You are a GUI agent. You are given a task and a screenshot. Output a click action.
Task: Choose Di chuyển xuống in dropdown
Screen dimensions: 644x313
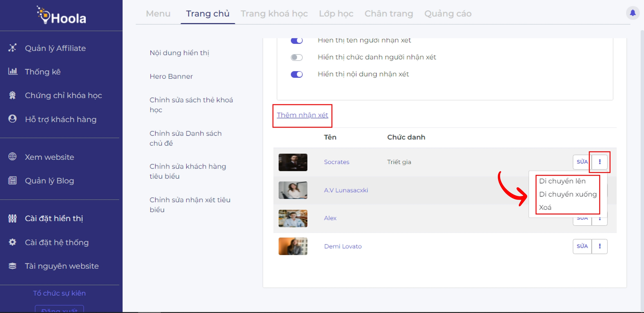pos(567,194)
